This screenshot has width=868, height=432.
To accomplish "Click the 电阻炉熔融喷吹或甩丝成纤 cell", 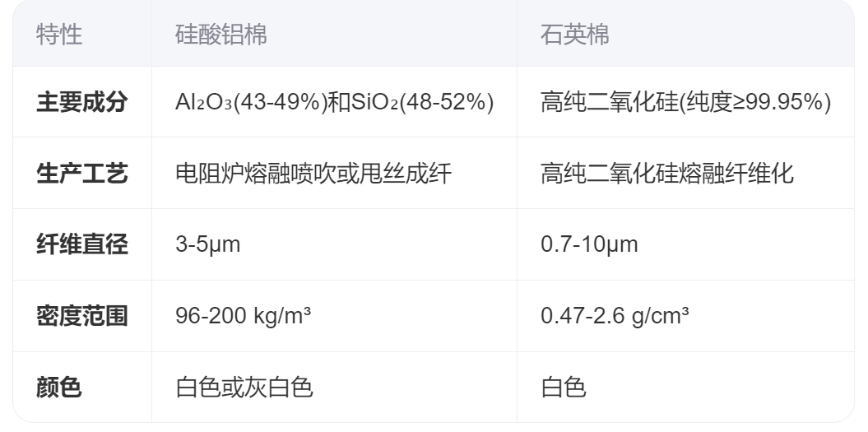I will click(x=313, y=174).
